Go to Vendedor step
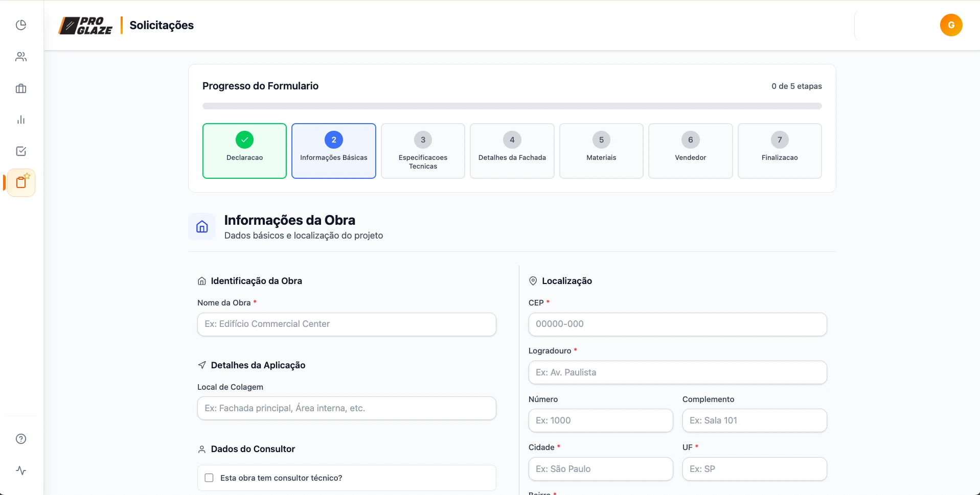The image size is (980, 495). pos(691,151)
